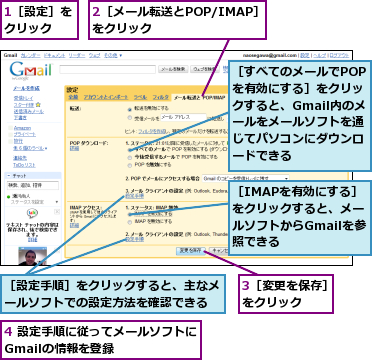Open the 送信済みメール link
The width and height of the screenshot is (372, 360).
29,111
